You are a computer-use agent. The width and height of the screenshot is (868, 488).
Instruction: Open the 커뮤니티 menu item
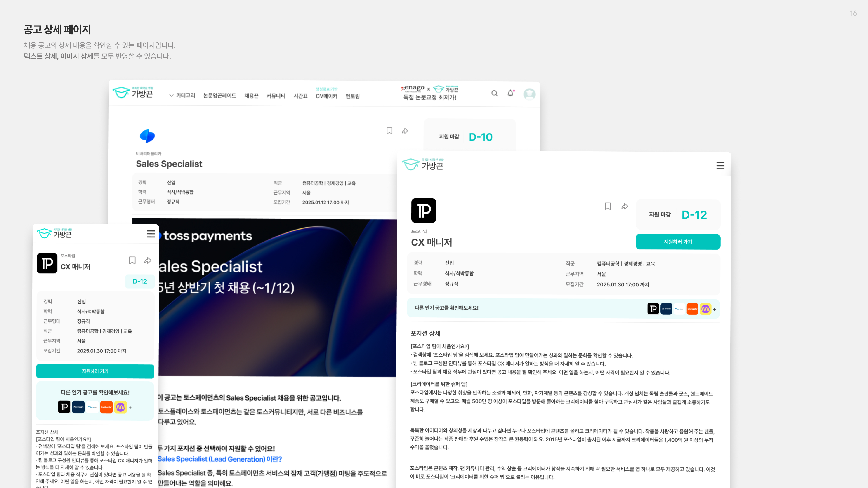point(275,96)
